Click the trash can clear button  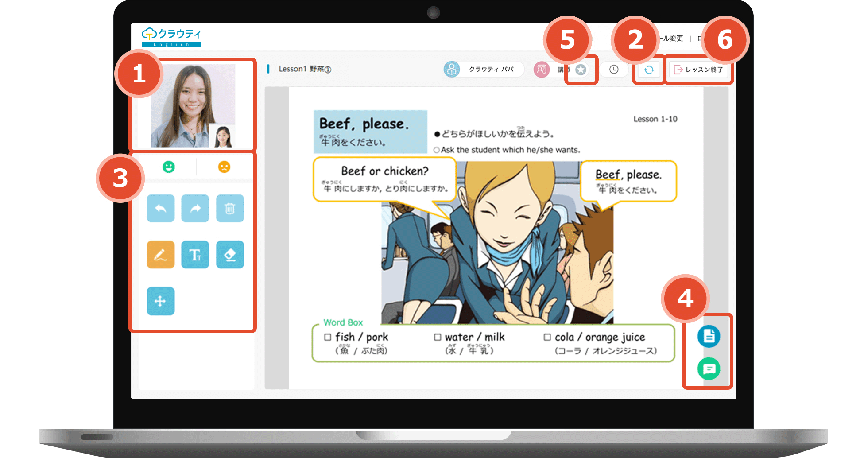point(230,208)
